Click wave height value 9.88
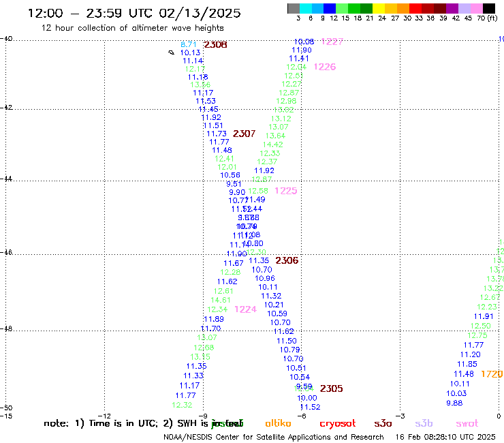 click(454, 403)
